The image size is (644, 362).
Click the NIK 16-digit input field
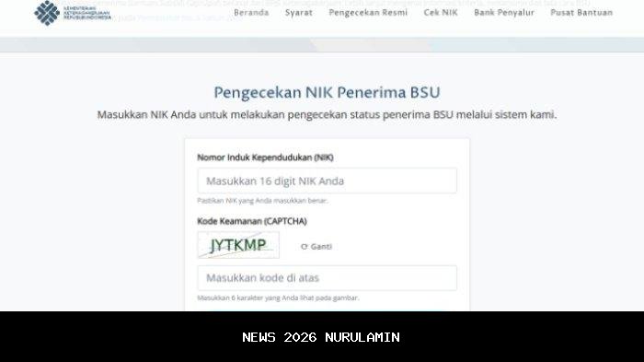tap(327, 181)
